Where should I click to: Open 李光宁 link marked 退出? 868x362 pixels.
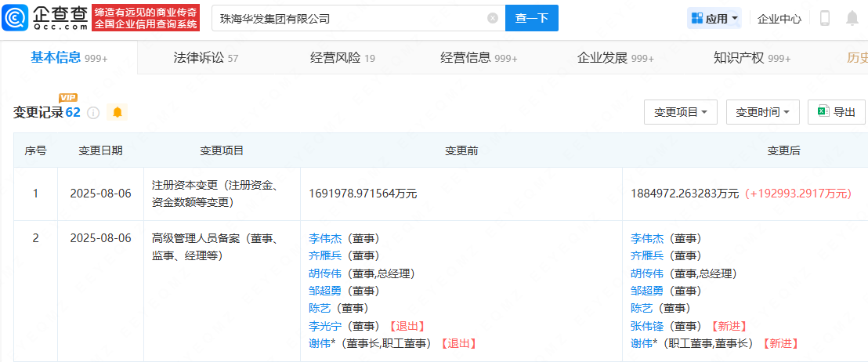coord(325,326)
